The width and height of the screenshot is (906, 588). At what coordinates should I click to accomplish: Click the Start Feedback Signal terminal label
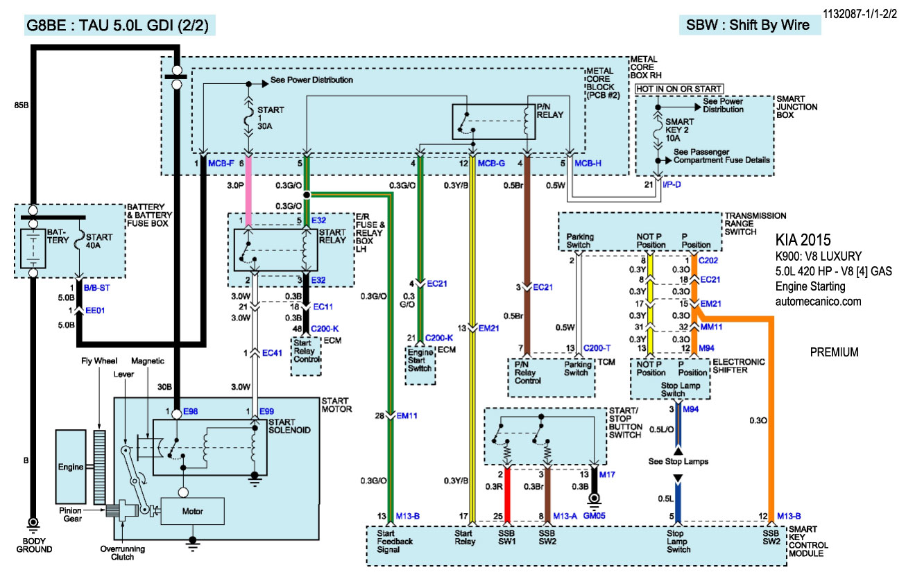pos(395,541)
